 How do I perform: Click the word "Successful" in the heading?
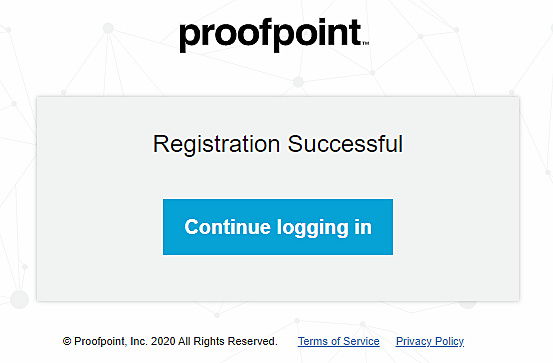345,144
